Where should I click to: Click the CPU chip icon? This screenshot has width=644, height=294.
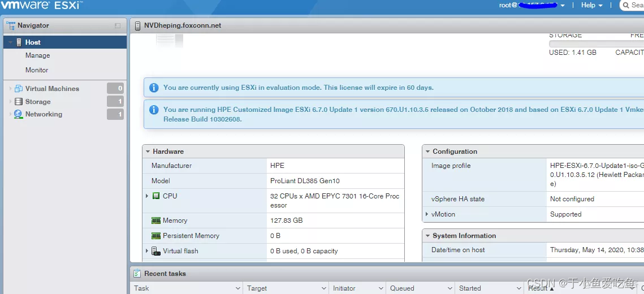[156, 196]
